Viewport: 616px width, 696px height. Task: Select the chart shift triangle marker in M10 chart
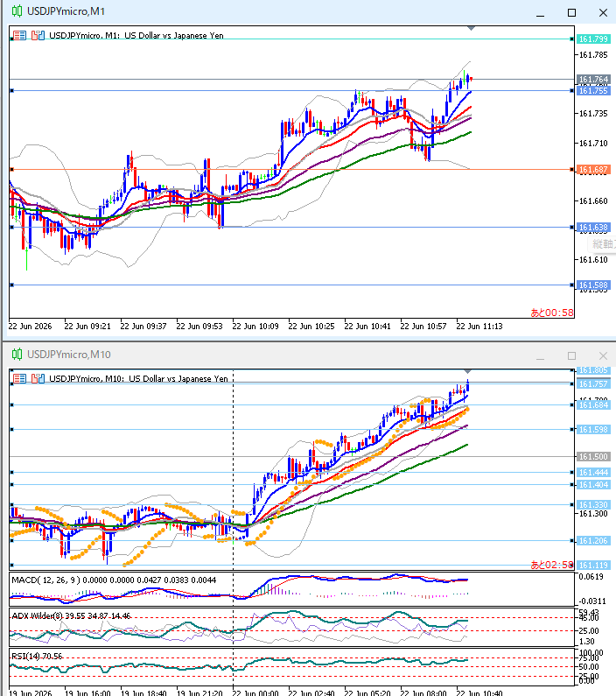(x=467, y=371)
